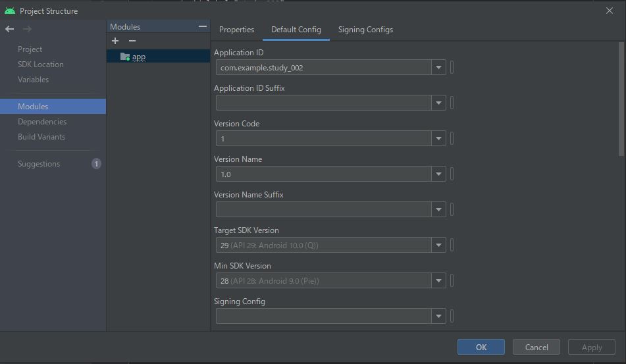626x364 pixels.
Task: Click the vertical scrollbar in config panel
Action: tap(621, 99)
